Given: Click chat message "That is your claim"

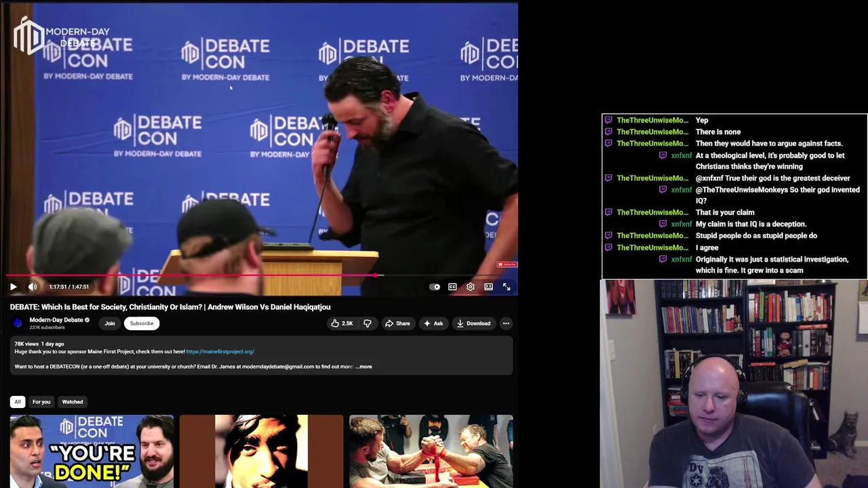Looking at the screenshot, I should click(x=725, y=213).
